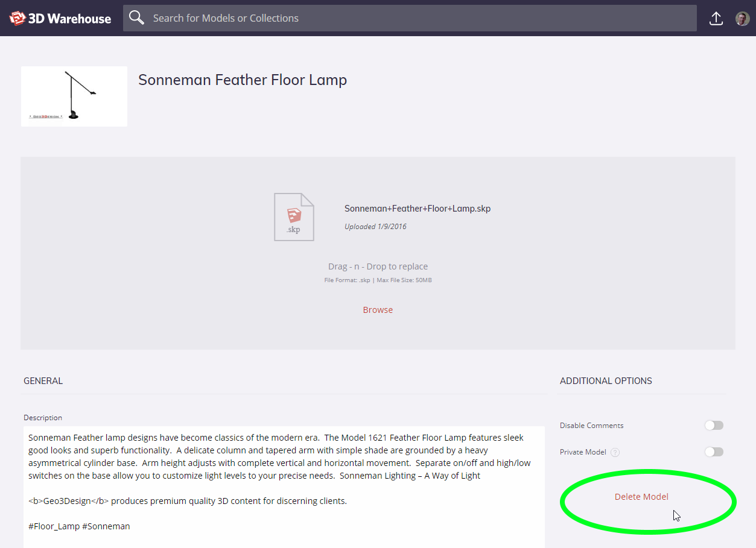The height and width of the screenshot is (548, 756).
Task: Click the search magnifier icon
Action: [137, 18]
